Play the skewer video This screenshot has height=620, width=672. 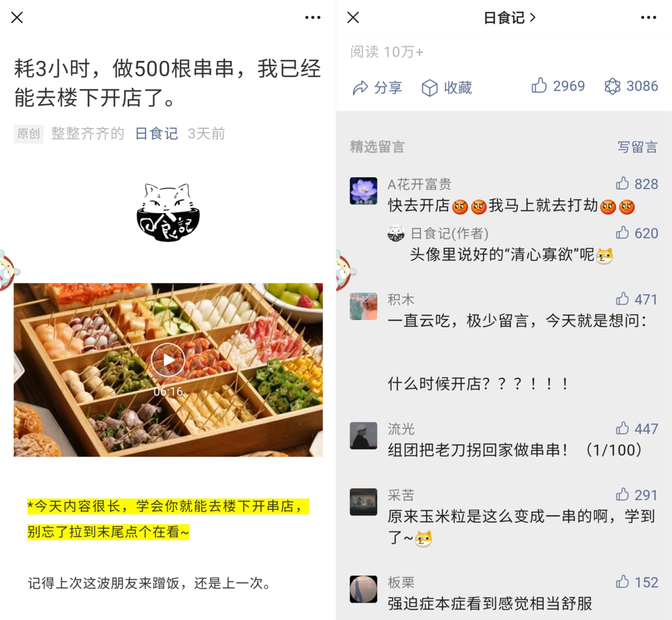coord(168,360)
